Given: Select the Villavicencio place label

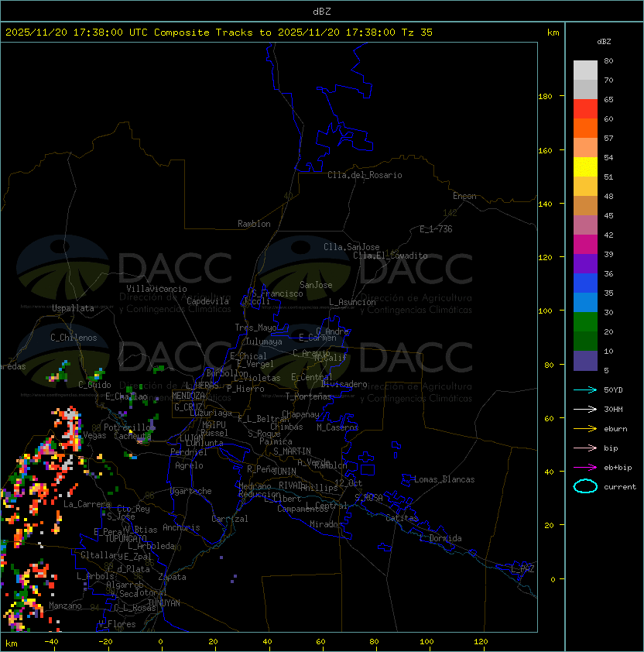Looking at the screenshot, I should tap(156, 289).
